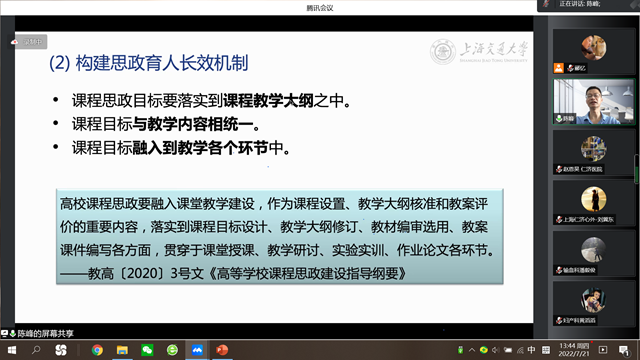The image size is (640, 360).
Task: Open notification action center
Action: click(x=624, y=350)
